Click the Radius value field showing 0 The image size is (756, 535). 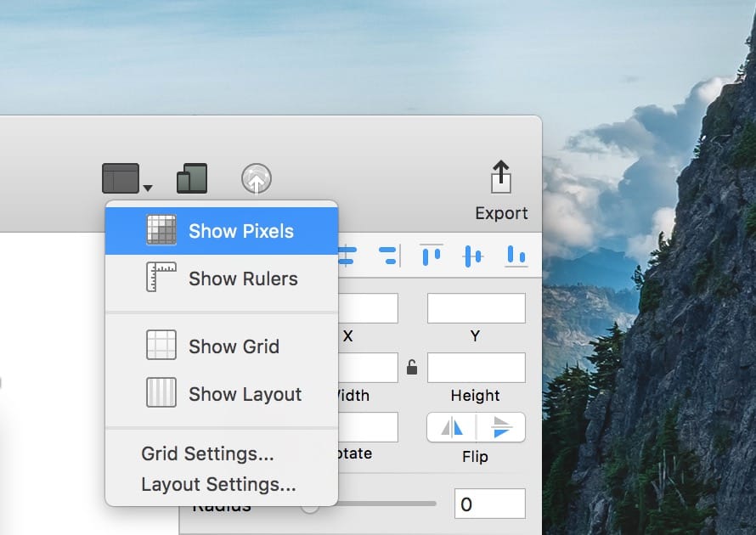[x=490, y=504]
